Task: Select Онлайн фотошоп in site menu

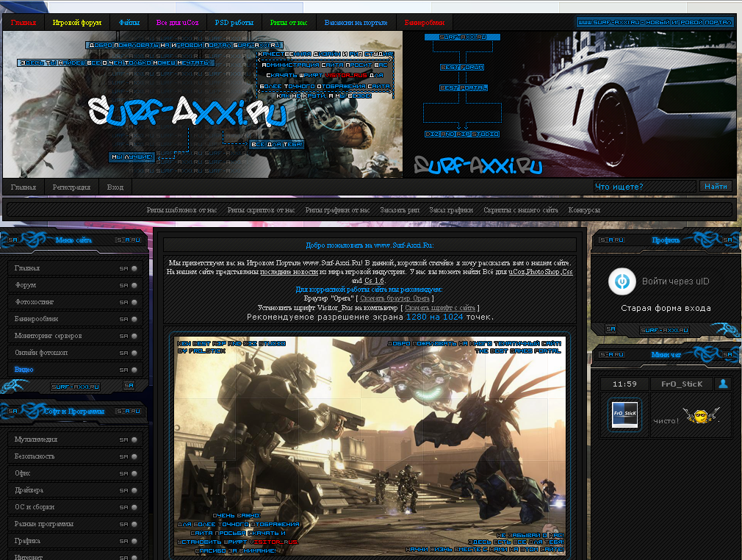Action: pos(76,353)
